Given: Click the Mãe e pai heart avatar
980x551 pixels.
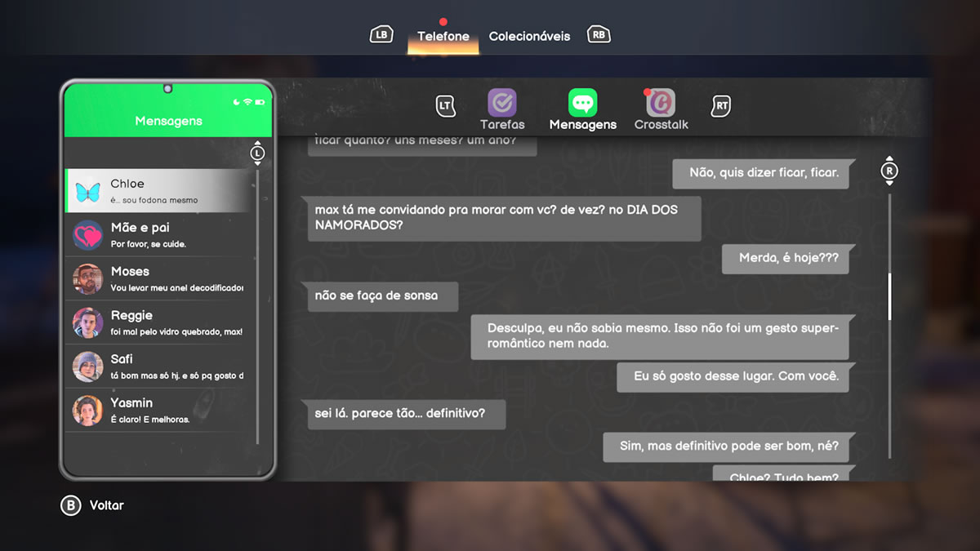Looking at the screenshot, I should click(87, 235).
